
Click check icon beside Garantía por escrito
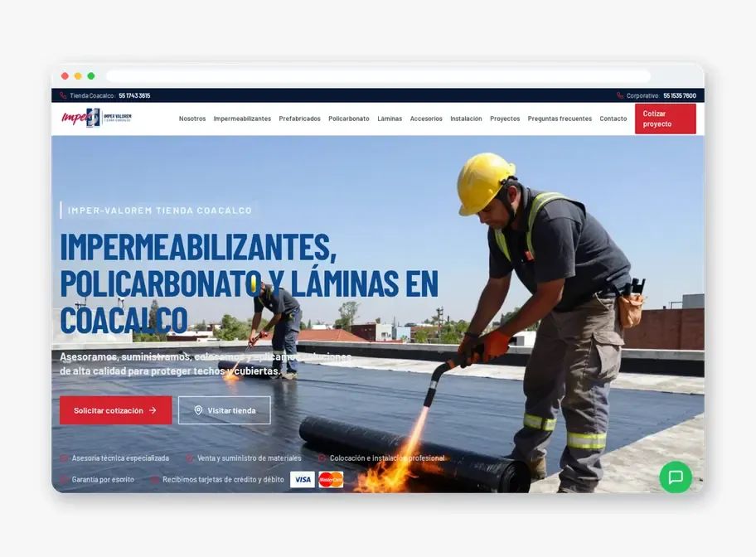(64, 479)
